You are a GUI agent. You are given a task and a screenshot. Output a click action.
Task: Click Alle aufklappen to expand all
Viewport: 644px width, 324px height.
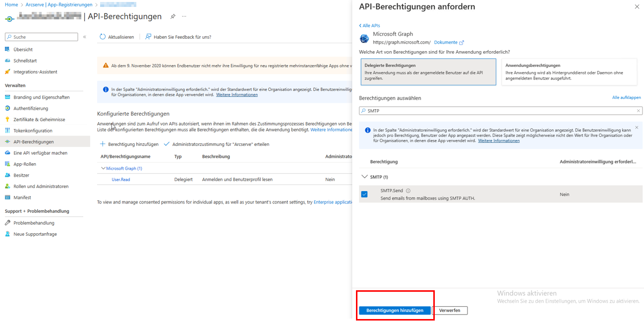click(627, 98)
